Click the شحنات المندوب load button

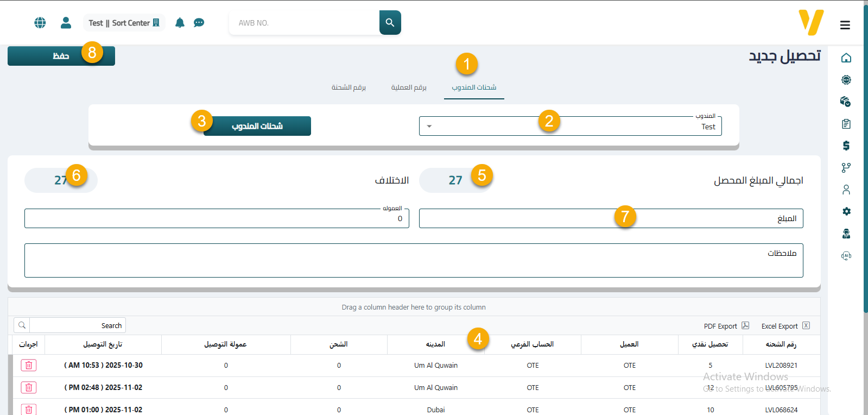257,126
